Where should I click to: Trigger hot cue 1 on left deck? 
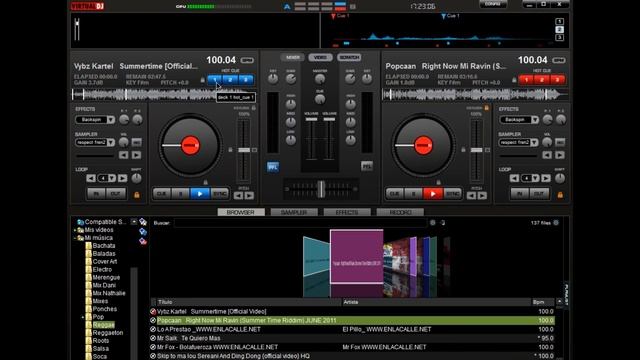click(x=215, y=80)
